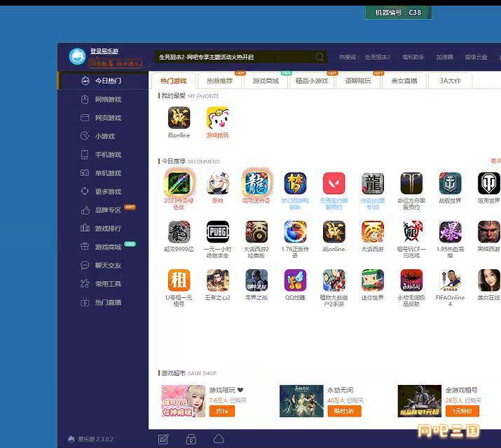Image resolution: width=501 pixels, height=448 pixels.
Task: Open the 租号玩CF一元吃鸡 icon
Action: pyautogui.click(x=411, y=232)
